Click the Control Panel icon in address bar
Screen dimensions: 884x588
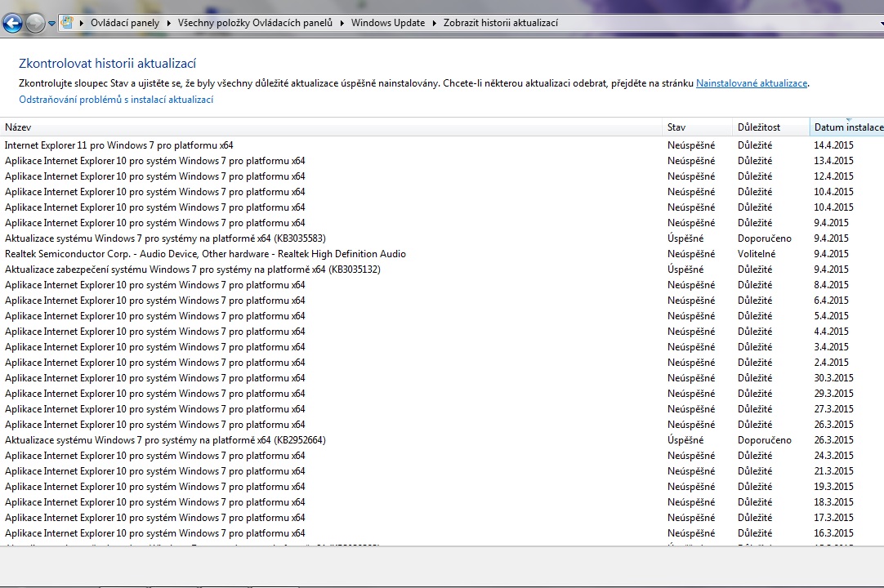point(66,23)
